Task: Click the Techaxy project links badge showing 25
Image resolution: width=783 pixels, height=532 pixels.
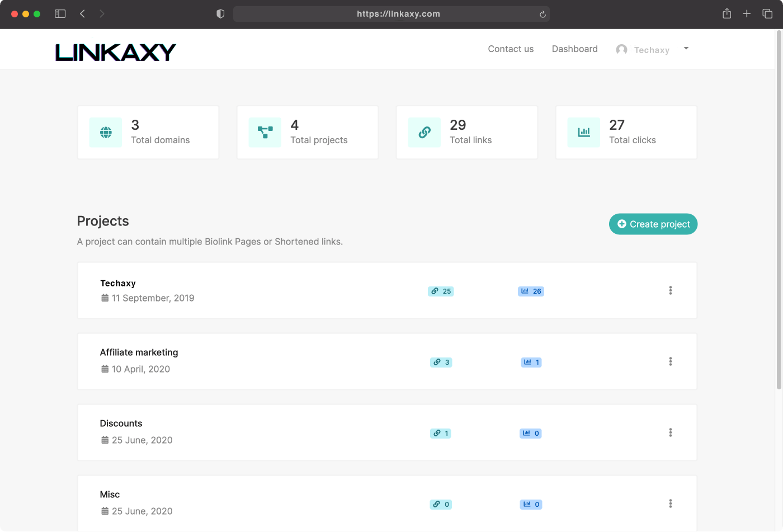Action: 441,291
